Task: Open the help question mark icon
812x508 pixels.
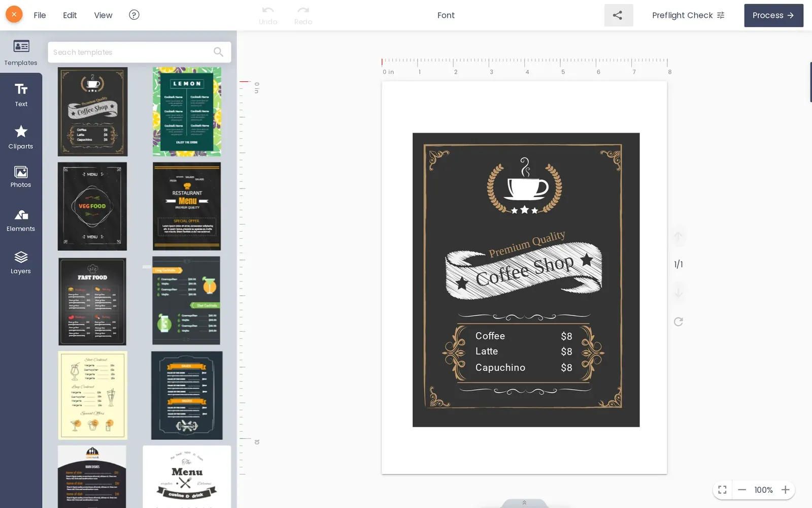Action: tap(134, 15)
